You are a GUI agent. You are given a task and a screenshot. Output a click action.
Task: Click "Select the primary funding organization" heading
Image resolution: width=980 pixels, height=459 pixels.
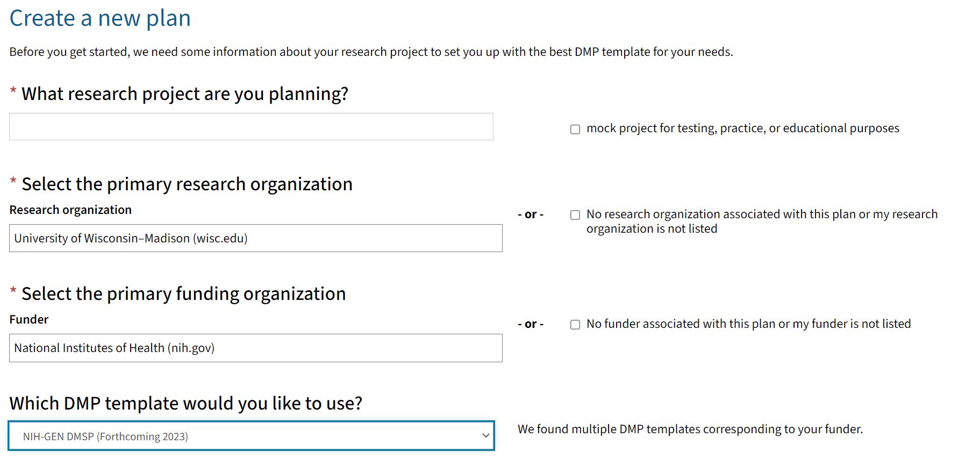[183, 294]
